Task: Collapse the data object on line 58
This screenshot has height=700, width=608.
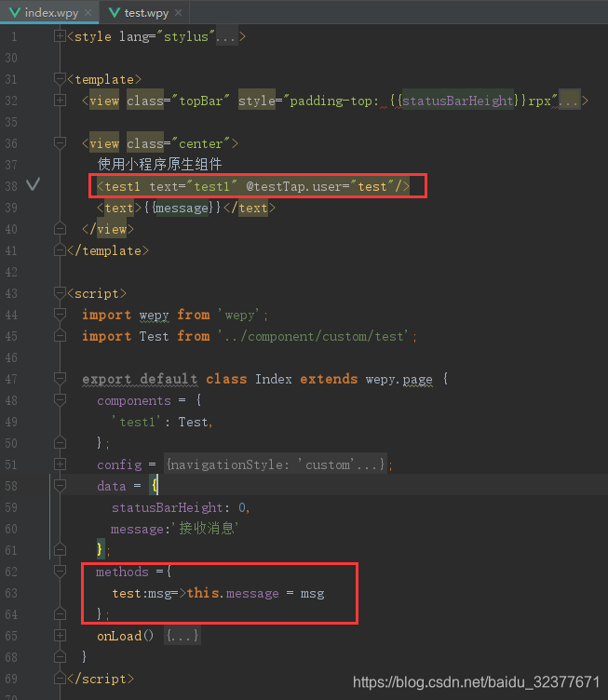Action: tap(60, 486)
